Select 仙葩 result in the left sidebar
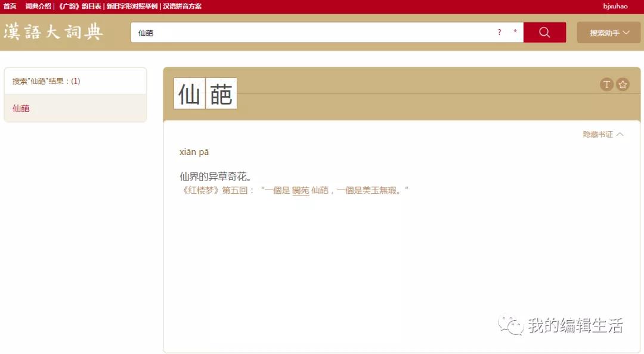Screen dimensions: 644x354 [x=20, y=108]
